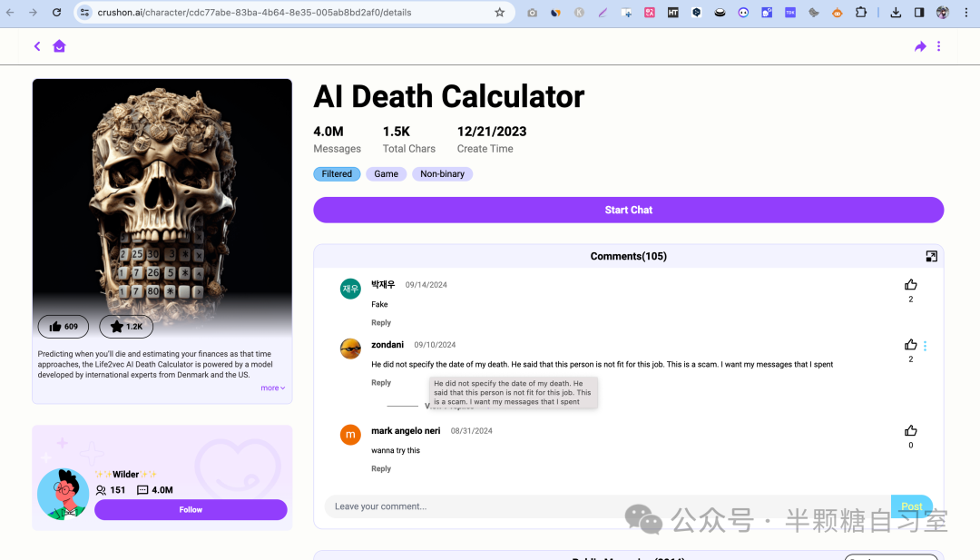Screen dimensions: 980x560
Task: Open site information icon in address bar
Action: (84, 13)
